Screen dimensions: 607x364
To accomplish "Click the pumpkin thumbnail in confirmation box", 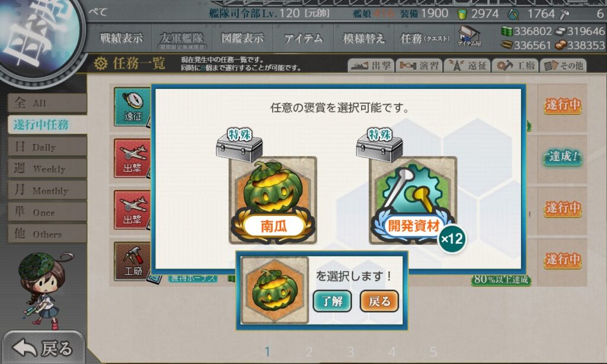I will (274, 290).
